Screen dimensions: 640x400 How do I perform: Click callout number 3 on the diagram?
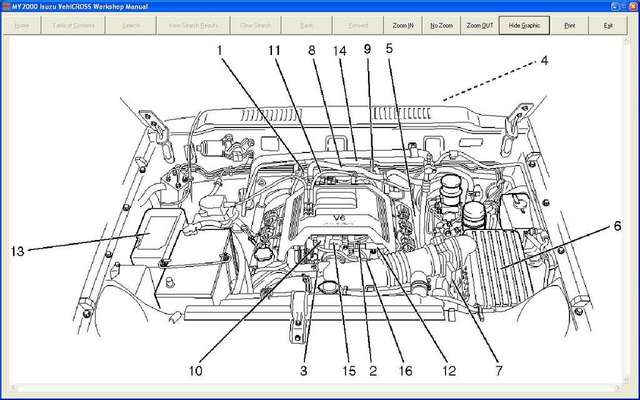tap(304, 371)
